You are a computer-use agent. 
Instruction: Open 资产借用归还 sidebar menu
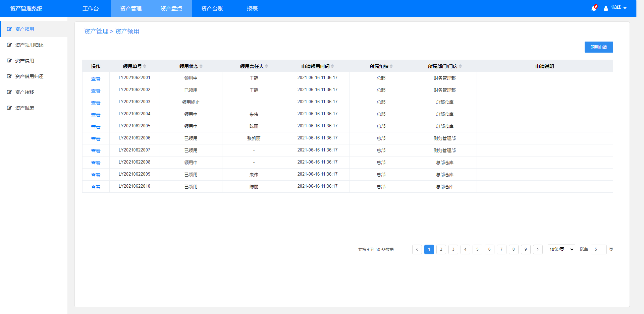[34, 76]
